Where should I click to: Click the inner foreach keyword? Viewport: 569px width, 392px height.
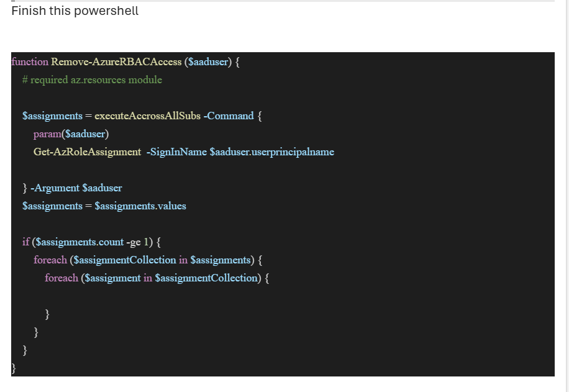pyautogui.click(x=61, y=278)
